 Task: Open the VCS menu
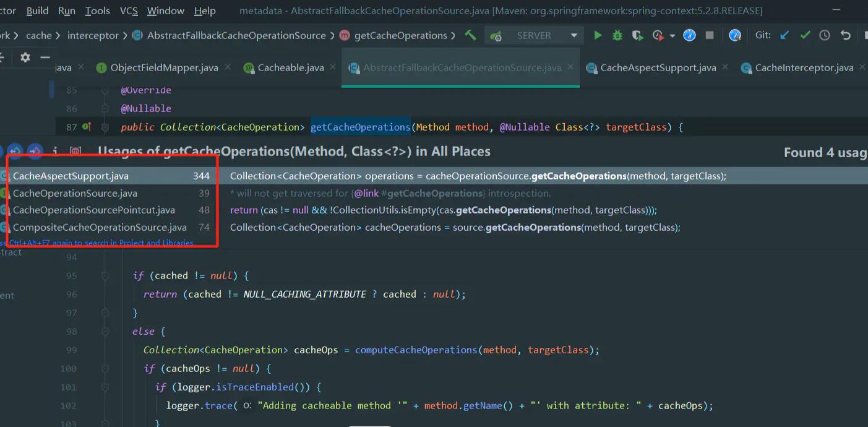click(x=129, y=11)
